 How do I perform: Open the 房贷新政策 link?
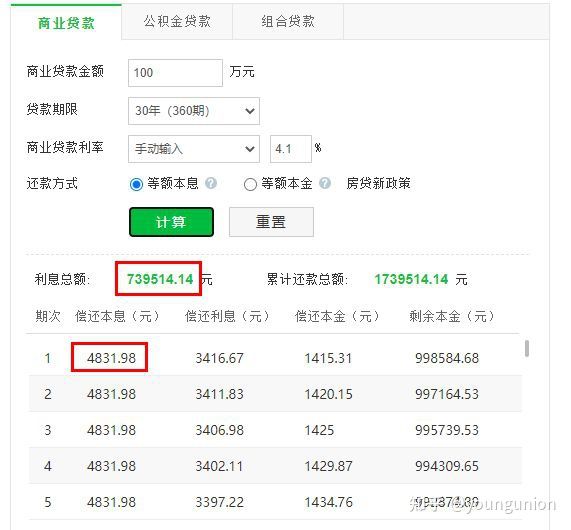click(378, 183)
